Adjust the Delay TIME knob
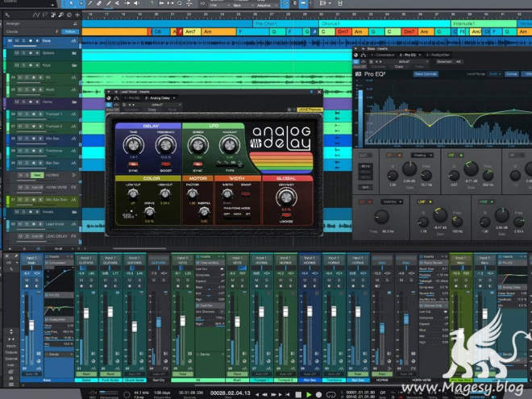532x399 pixels. click(x=133, y=145)
